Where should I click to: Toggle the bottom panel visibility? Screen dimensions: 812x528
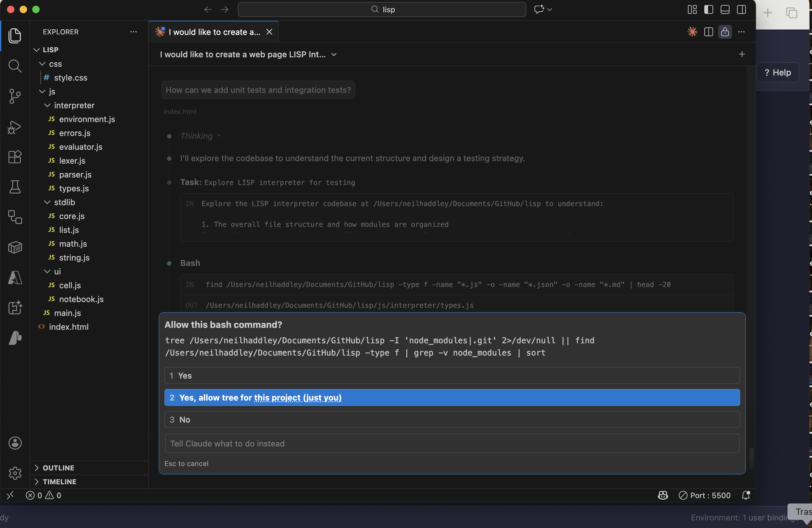coord(725,9)
